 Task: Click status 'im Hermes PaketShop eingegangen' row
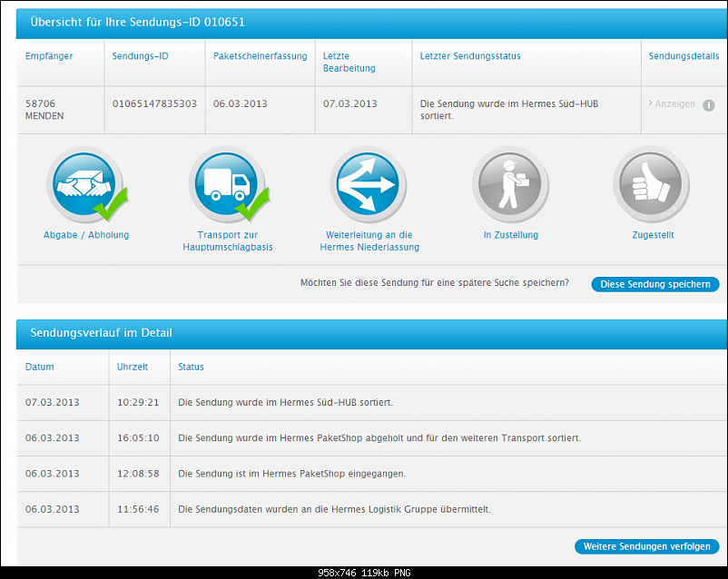coord(292,474)
